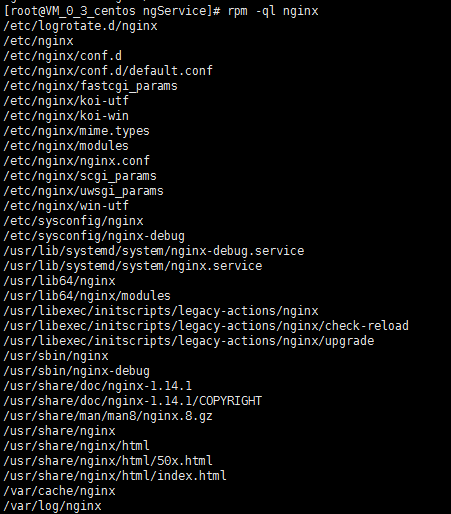This screenshot has height=514, width=451.
Task: Click the /etc/nginx/nginx.conf path
Action: (x=76, y=161)
